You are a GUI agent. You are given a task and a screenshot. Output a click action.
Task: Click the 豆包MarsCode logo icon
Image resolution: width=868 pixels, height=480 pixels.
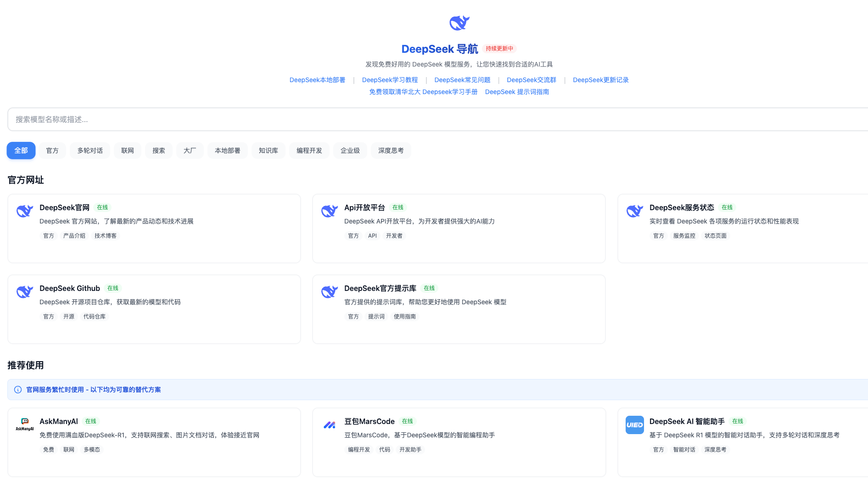pos(330,424)
